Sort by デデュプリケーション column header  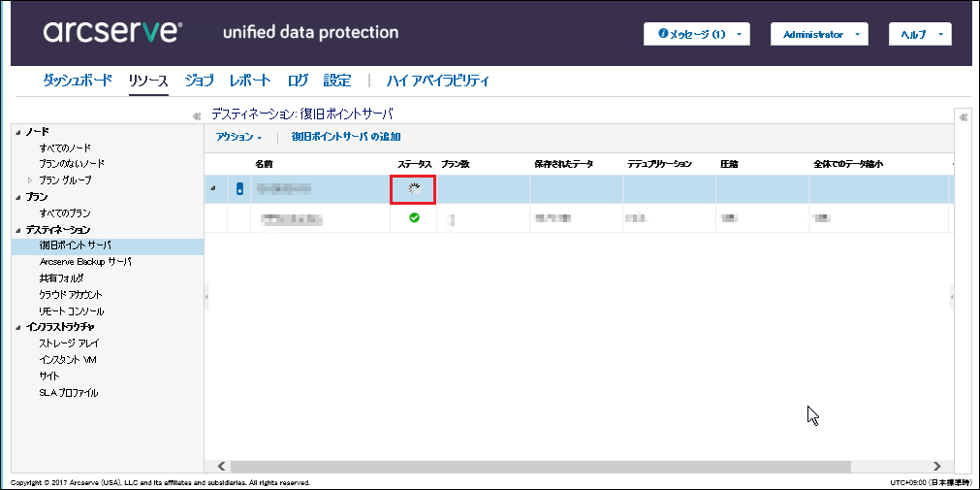click(x=659, y=164)
